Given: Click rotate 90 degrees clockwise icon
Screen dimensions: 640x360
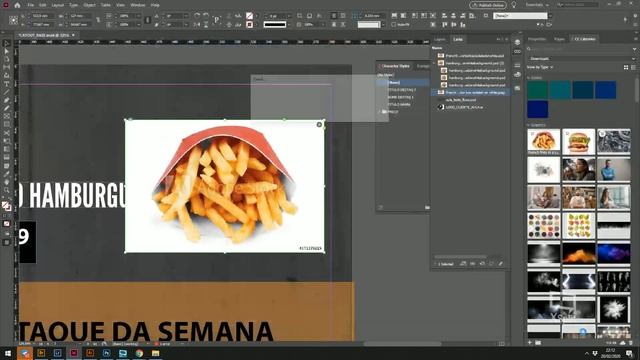Looking at the screenshot, I should click(x=197, y=16).
